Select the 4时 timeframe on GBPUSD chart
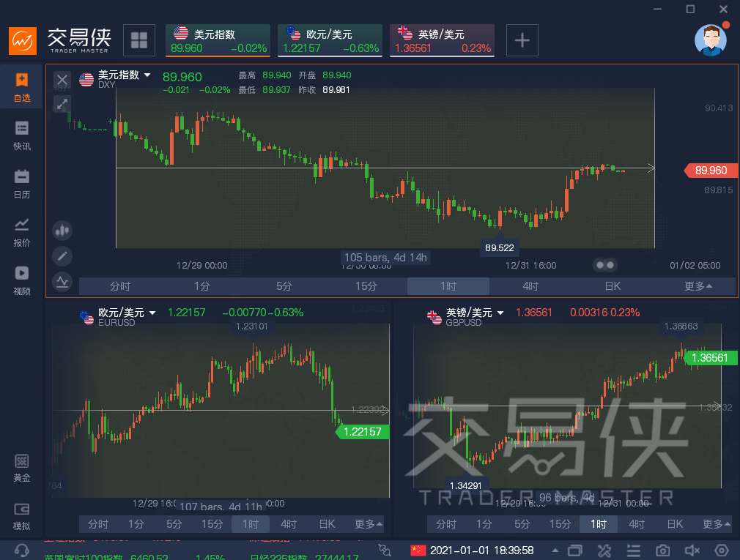The width and height of the screenshot is (740, 560). 636,524
